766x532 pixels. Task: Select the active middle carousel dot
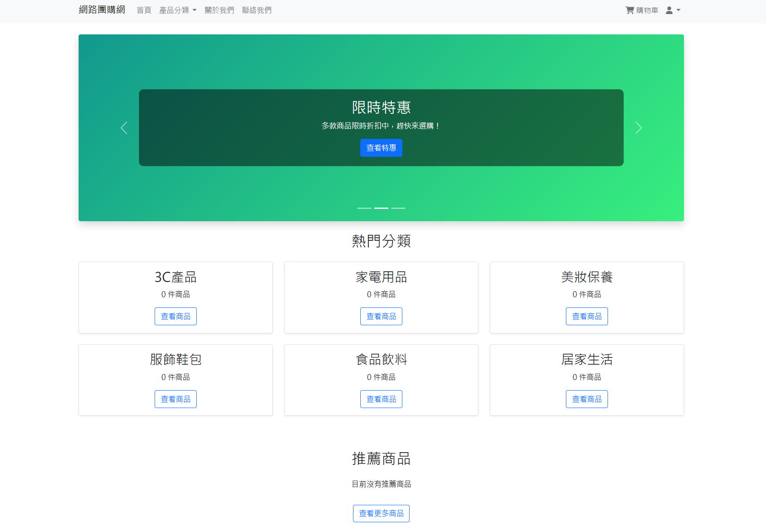tap(381, 208)
